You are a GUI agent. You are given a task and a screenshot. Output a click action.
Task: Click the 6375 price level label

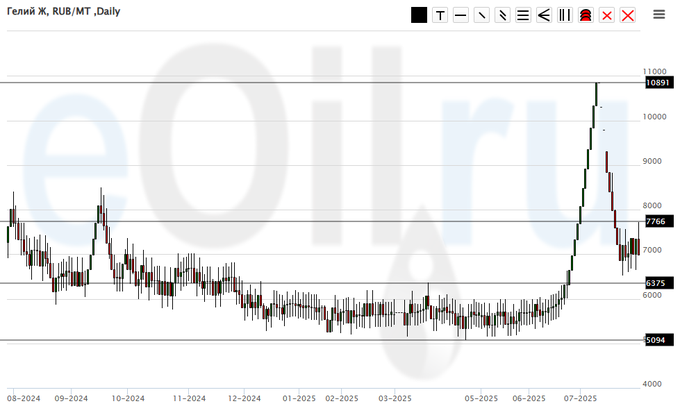pyautogui.click(x=655, y=283)
